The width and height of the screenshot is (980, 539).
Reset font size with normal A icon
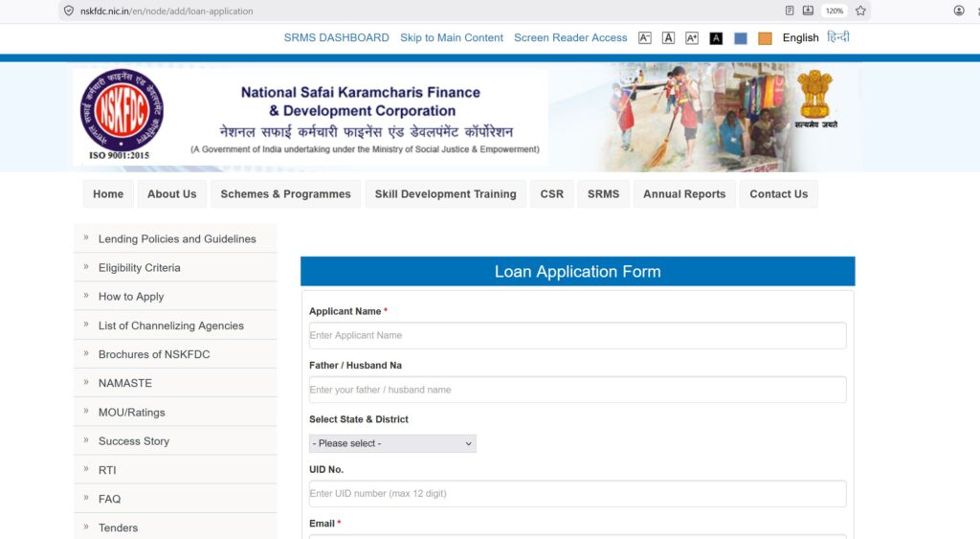coord(668,38)
